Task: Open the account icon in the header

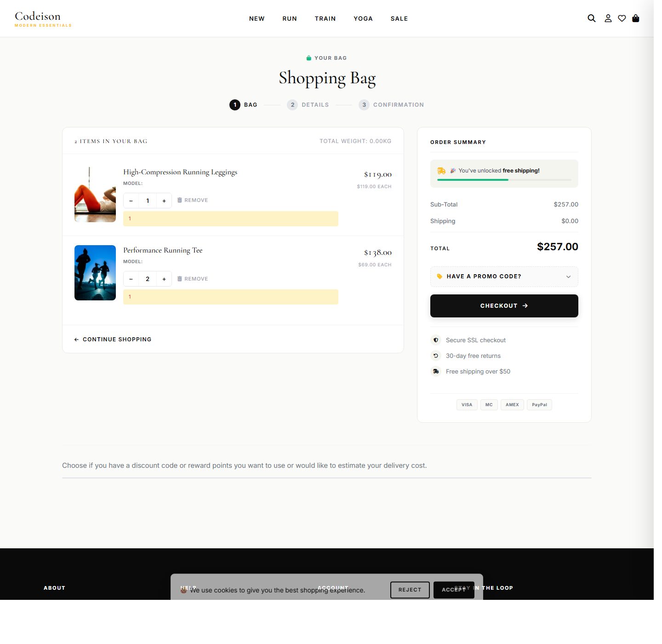Action: [608, 18]
